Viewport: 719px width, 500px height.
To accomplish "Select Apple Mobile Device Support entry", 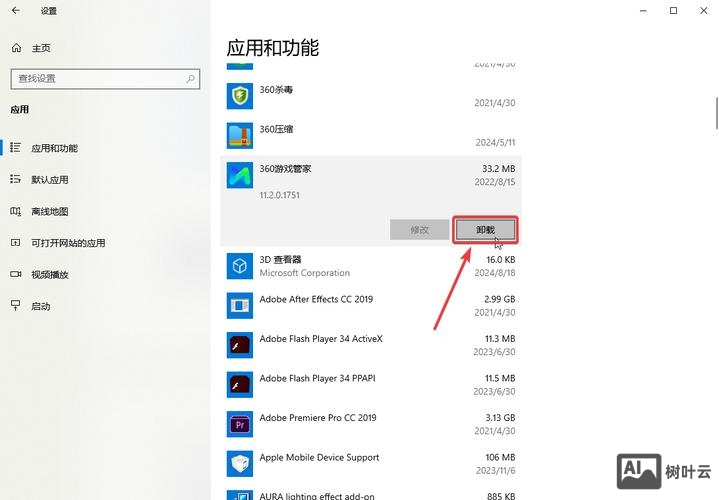I will [x=319, y=457].
